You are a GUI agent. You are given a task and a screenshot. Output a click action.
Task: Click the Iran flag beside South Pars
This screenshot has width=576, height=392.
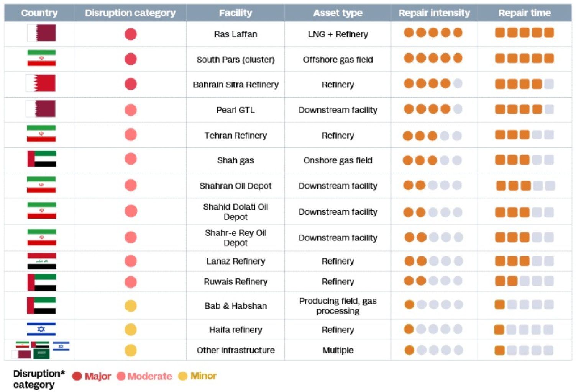[41, 58]
